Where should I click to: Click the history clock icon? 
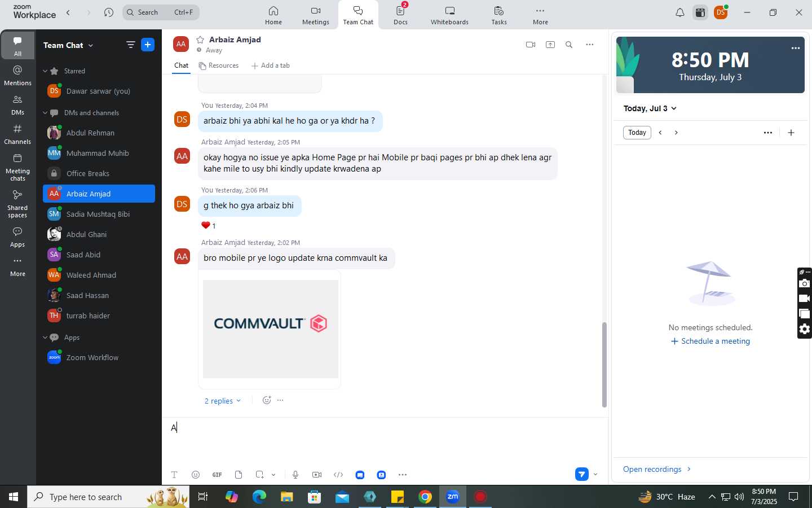click(109, 12)
